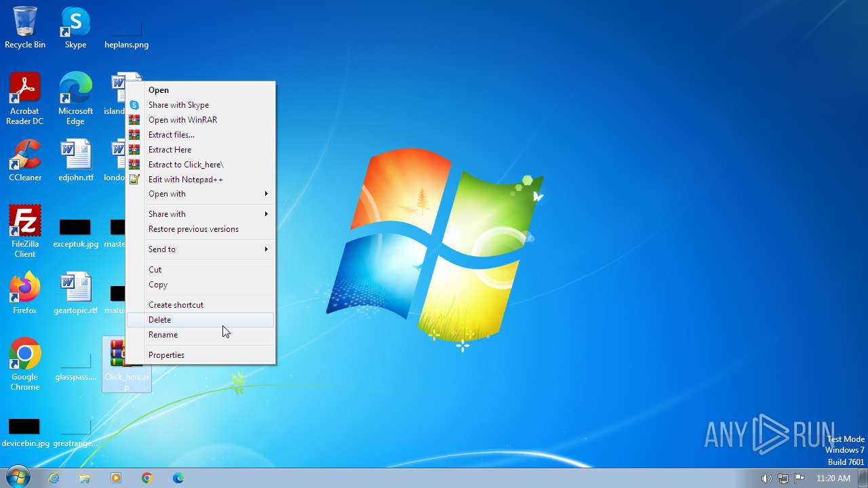This screenshot has width=868, height=488.
Task: Launch Internet Explorer from taskbar
Action: 54,478
